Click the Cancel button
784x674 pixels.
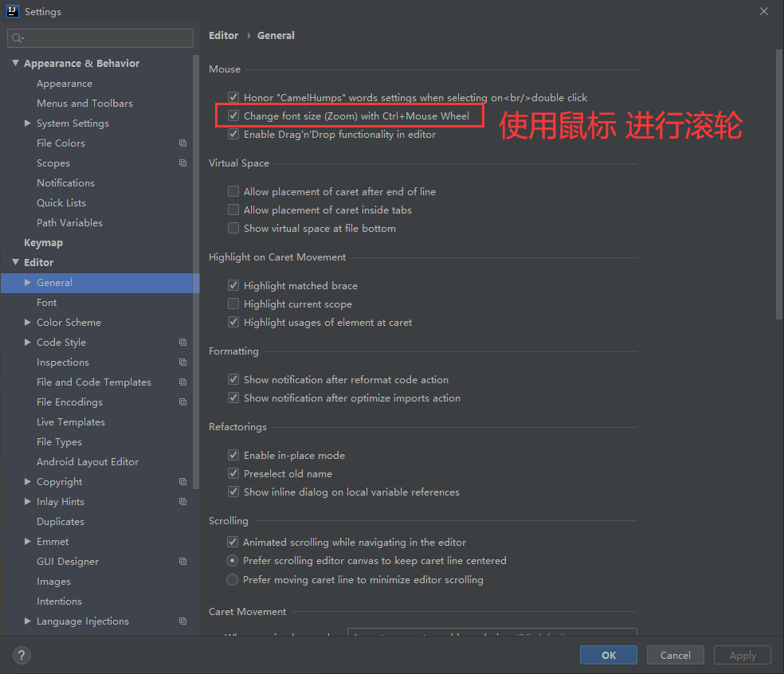pos(675,655)
